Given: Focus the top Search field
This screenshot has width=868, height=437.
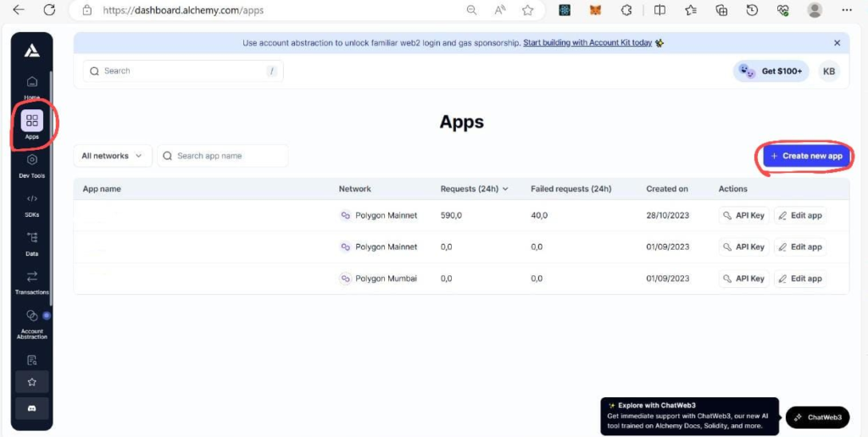Looking at the screenshot, I should 183,71.
